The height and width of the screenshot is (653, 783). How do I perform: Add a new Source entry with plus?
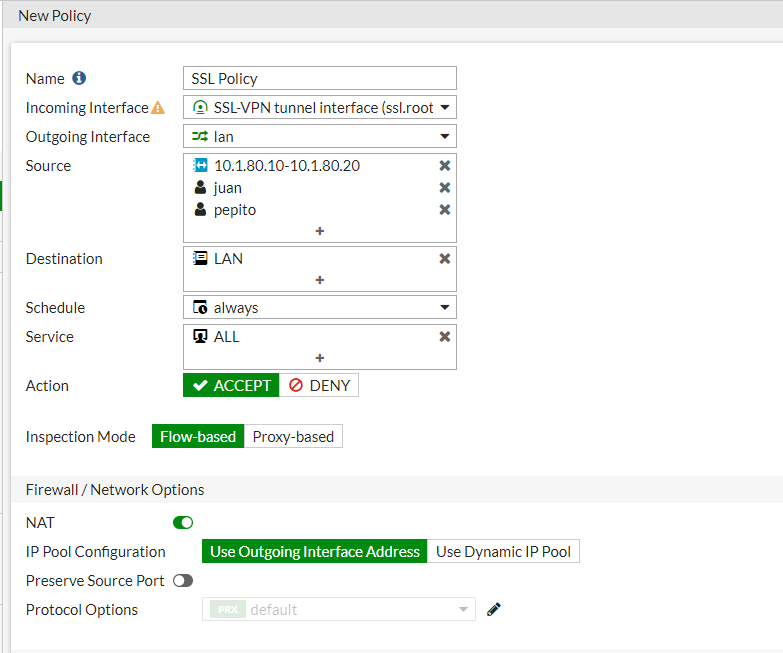(320, 231)
